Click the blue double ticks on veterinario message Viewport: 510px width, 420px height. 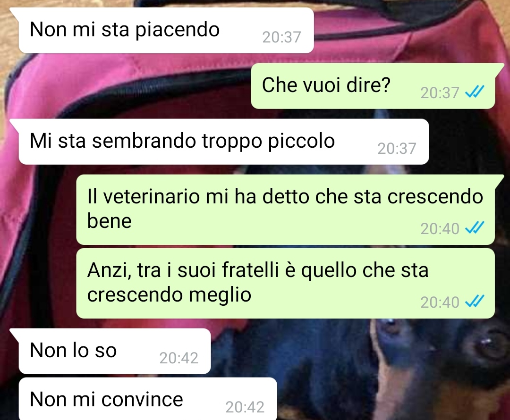pos(475,228)
